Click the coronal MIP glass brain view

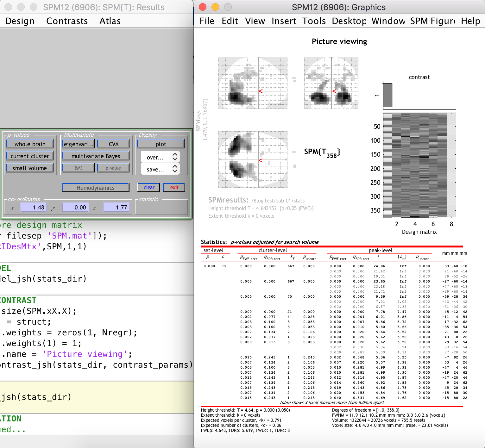click(331, 83)
